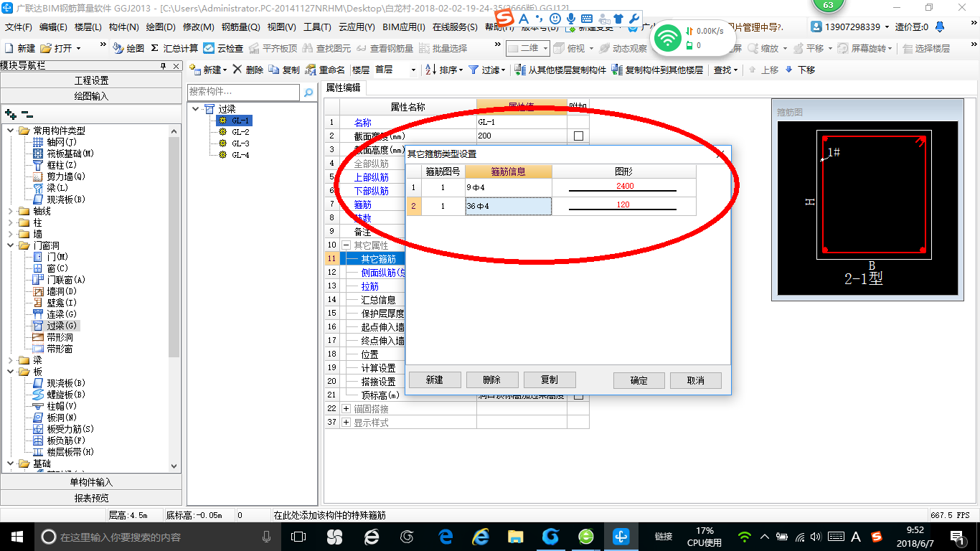Click the 9Φ4 stirrup info cell
The width and height of the screenshot is (980, 551).
tap(509, 187)
